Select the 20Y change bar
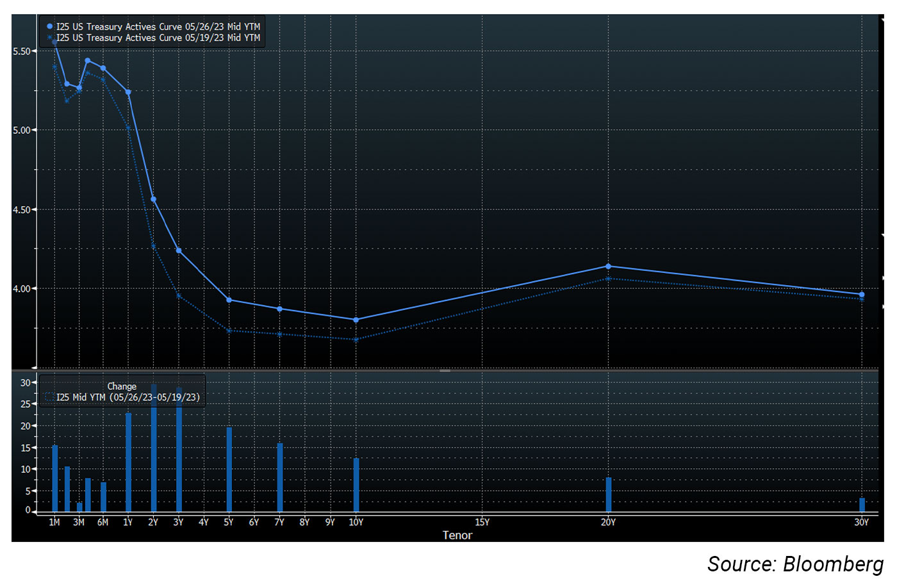The image size is (897, 588). [x=609, y=494]
